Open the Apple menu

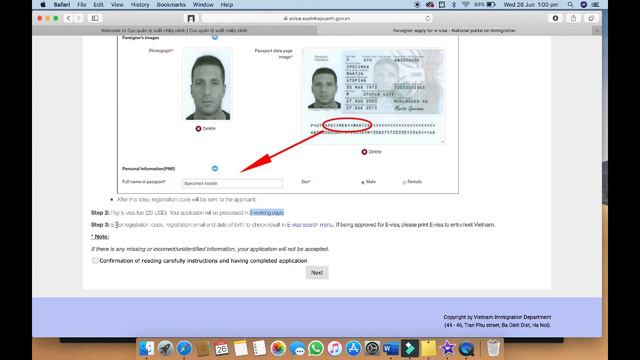click(43, 5)
